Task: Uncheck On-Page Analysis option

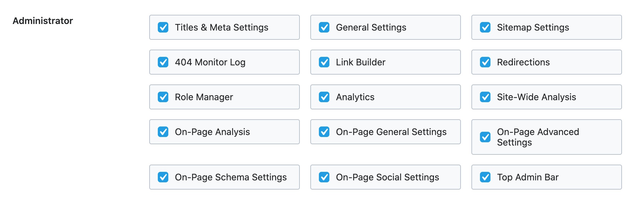Action: tap(163, 132)
